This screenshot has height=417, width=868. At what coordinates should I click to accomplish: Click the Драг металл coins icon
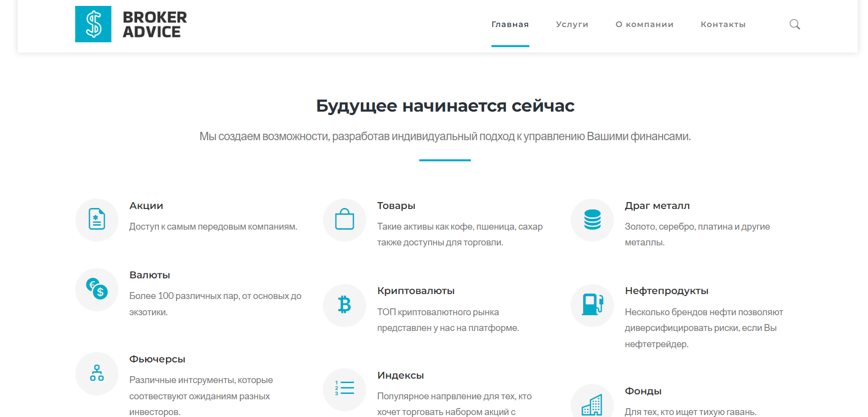coord(592,219)
